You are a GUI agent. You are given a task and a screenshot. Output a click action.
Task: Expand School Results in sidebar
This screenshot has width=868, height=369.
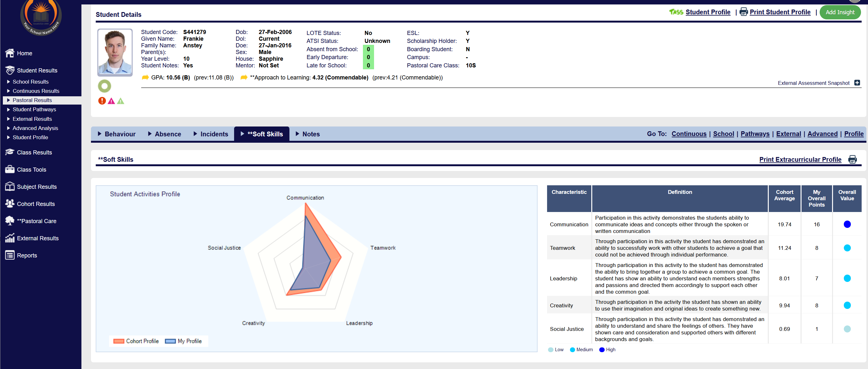pos(30,82)
